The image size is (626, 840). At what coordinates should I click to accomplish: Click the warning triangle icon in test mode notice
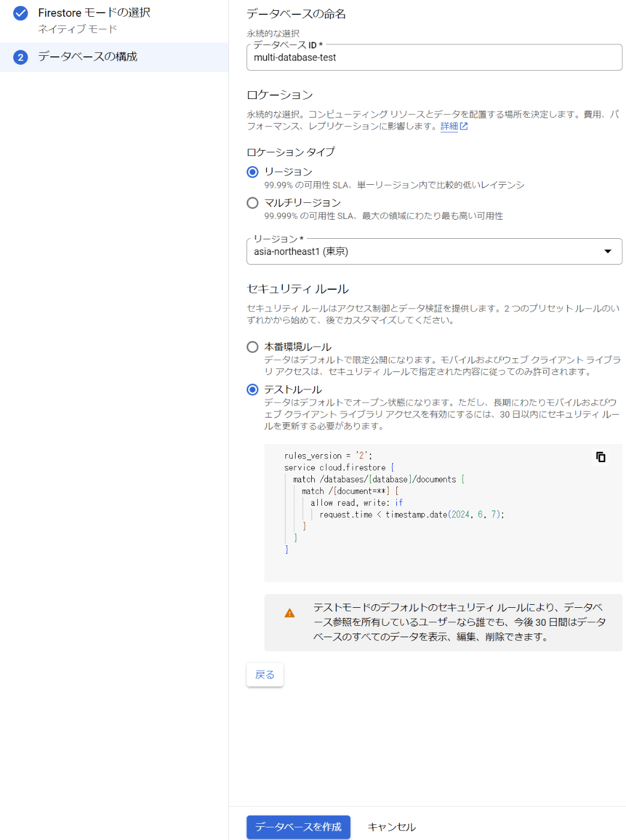coord(290,613)
